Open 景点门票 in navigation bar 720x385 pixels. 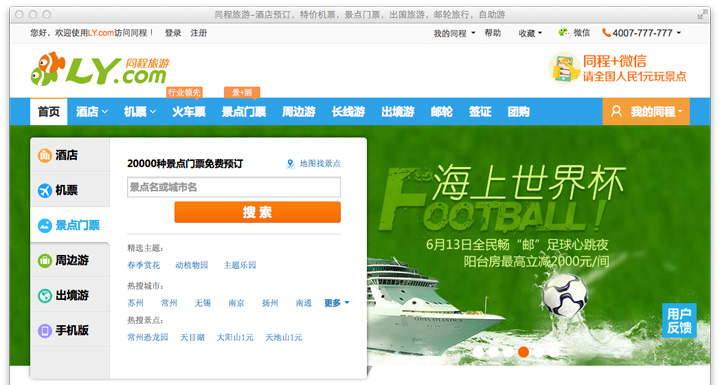244,112
